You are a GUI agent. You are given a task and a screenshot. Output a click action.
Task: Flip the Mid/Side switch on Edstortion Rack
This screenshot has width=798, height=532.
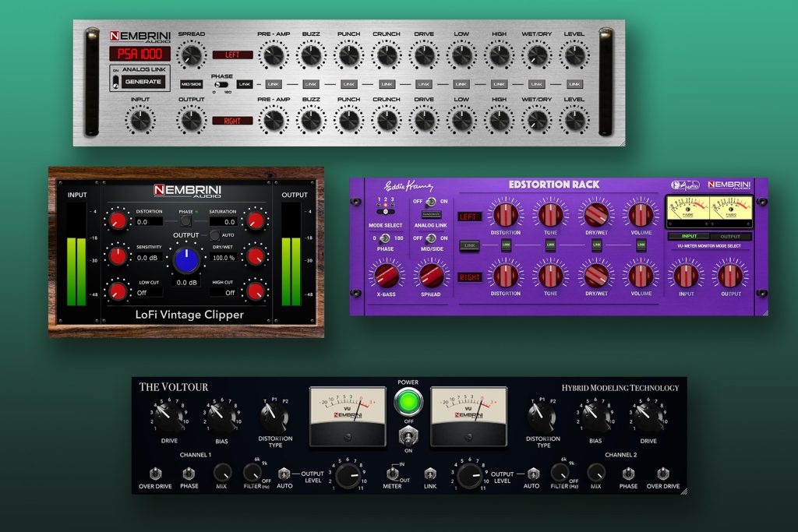(x=430, y=238)
